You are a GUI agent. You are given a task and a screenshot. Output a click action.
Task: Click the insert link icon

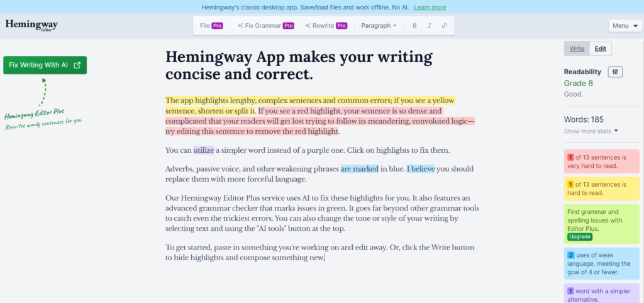pyautogui.click(x=445, y=26)
